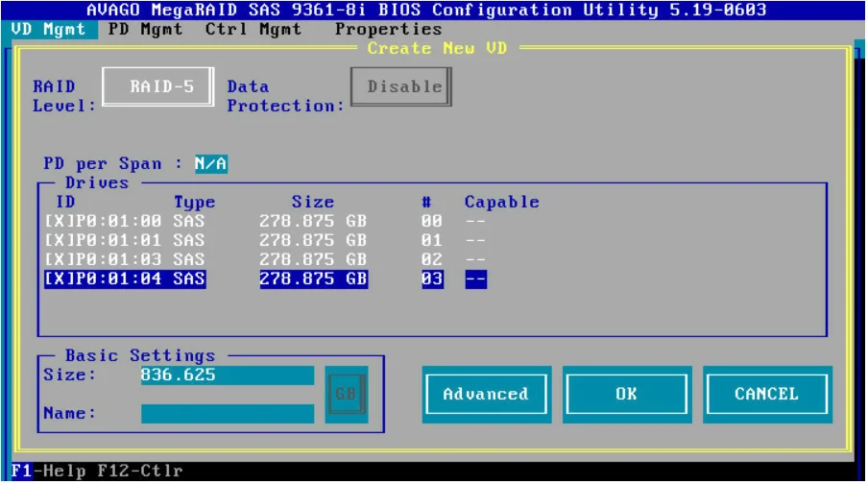Select the PD per Span N/A field
The height and width of the screenshot is (484, 868).
click(211, 164)
